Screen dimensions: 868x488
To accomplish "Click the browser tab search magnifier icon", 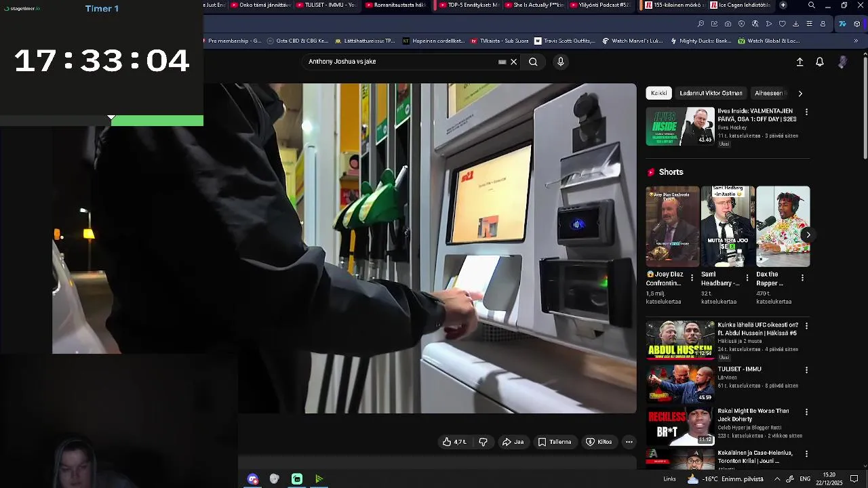I will click(812, 5).
